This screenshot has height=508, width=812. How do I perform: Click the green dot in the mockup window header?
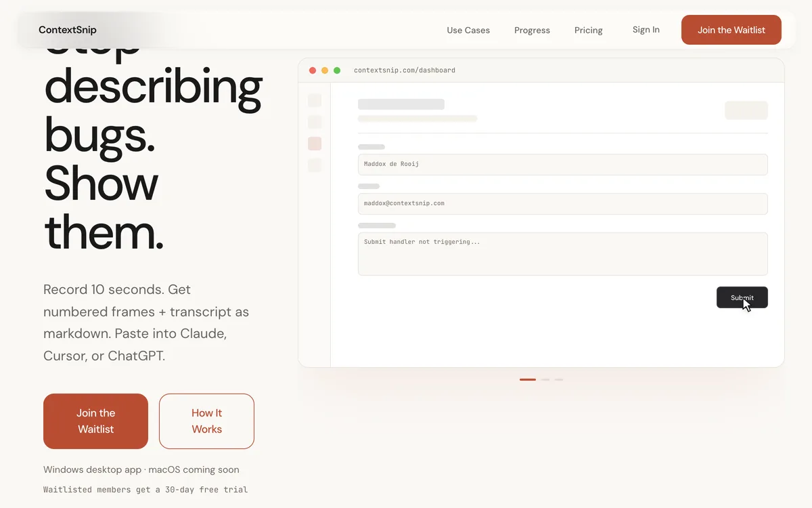pos(337,70)
